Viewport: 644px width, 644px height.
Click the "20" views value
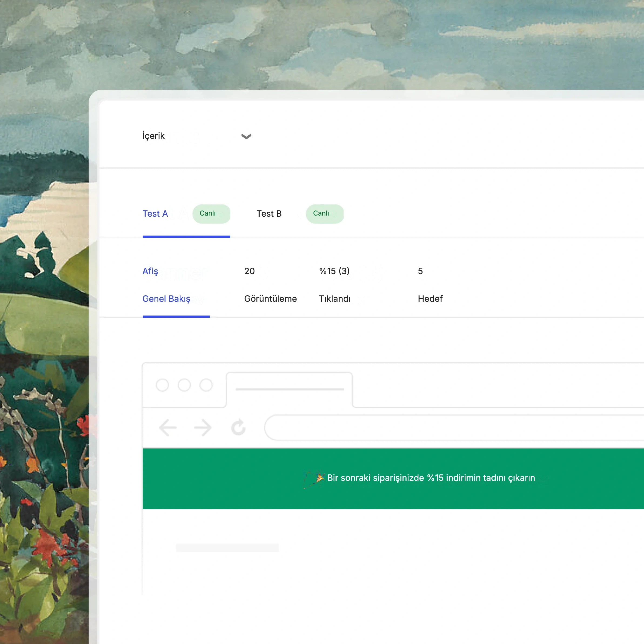pos(249,271)
